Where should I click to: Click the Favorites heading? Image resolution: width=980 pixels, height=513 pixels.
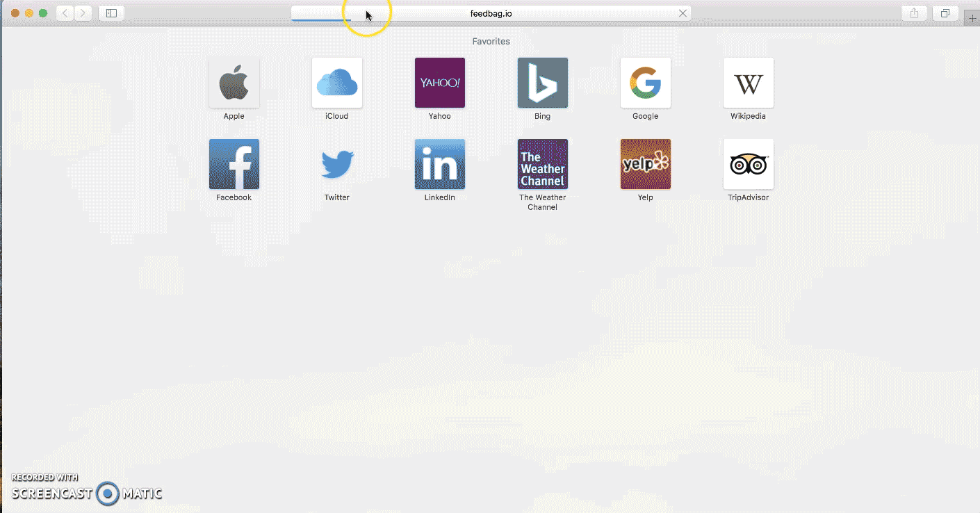pyautogui.click(x=491, y=41)
